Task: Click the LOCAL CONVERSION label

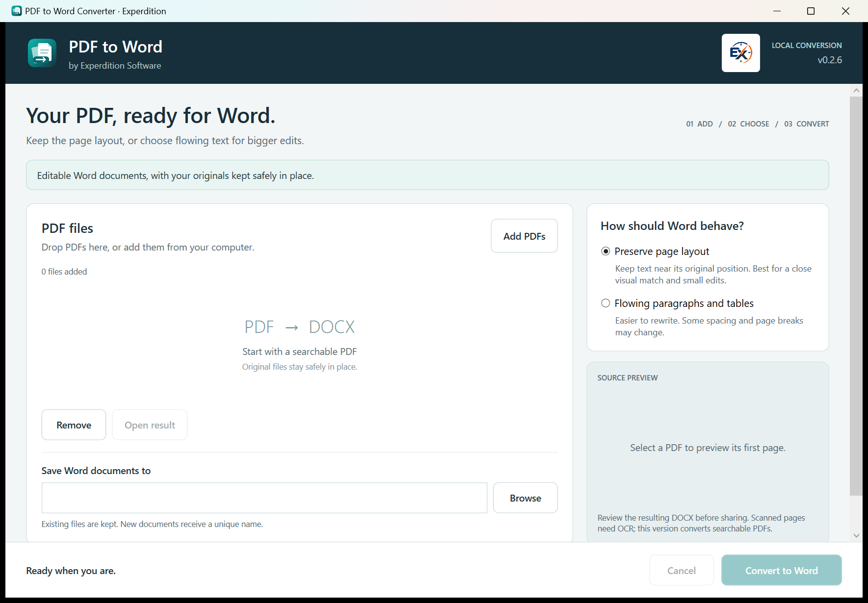Action: coord(806,45)
